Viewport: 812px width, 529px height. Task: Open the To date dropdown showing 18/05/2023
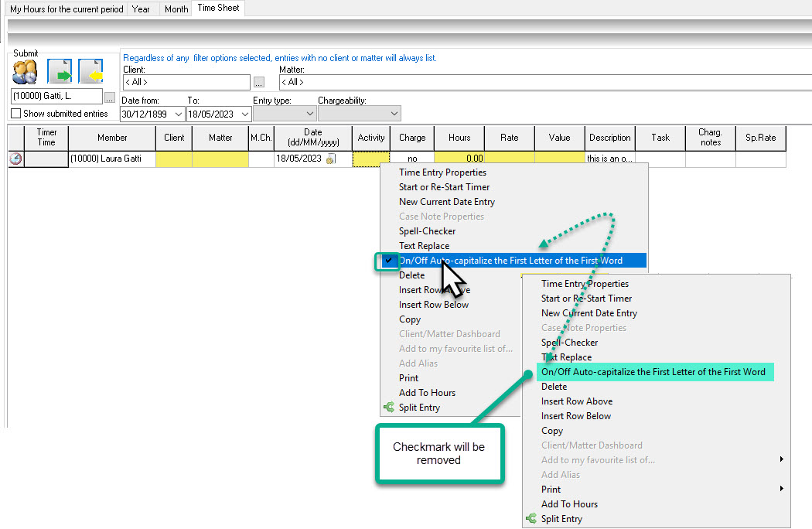[245, 114]
